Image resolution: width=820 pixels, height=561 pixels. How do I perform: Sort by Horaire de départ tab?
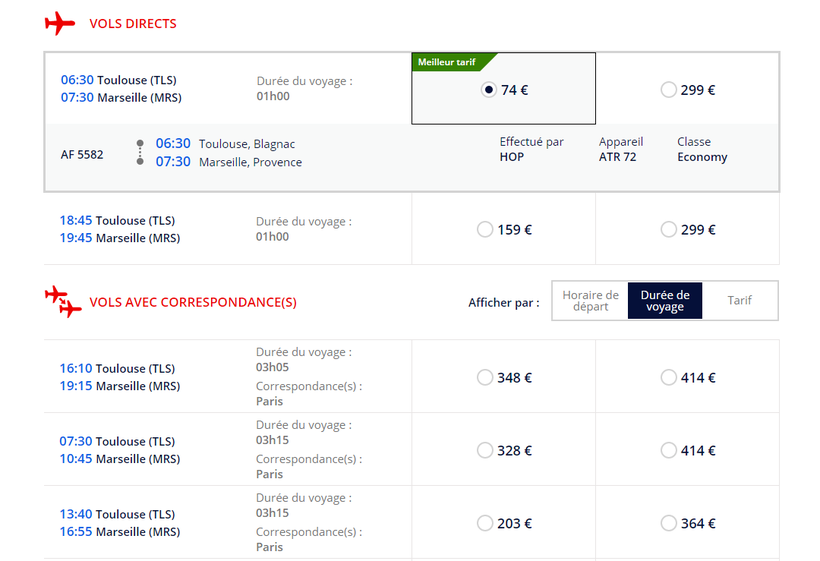click(x=590, y=301)
